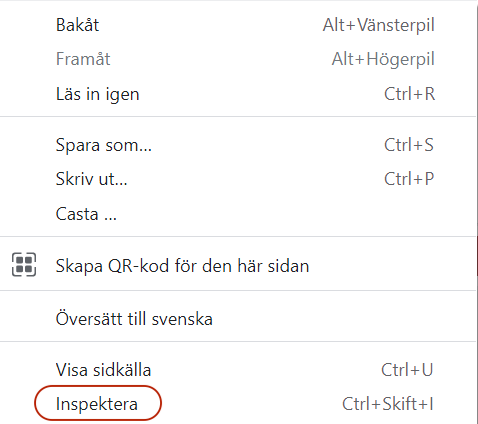The width and height of the screenshot is (478, 424).
Task: Click the word svenska in translate entry
Action: click(182, 319)
